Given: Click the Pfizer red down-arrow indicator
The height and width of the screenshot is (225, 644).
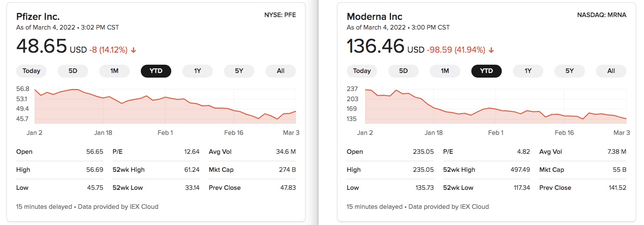Looking at the screenshot, I should (x=133, y=50).
